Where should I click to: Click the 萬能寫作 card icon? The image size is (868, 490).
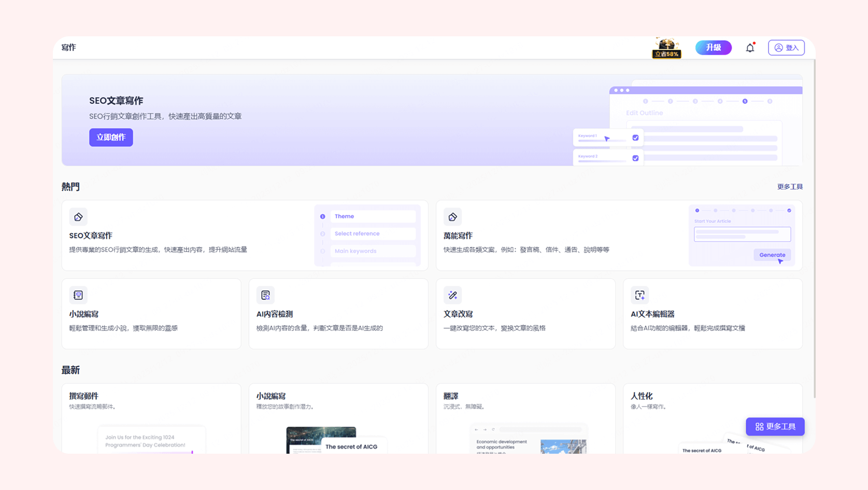point(452,217)
